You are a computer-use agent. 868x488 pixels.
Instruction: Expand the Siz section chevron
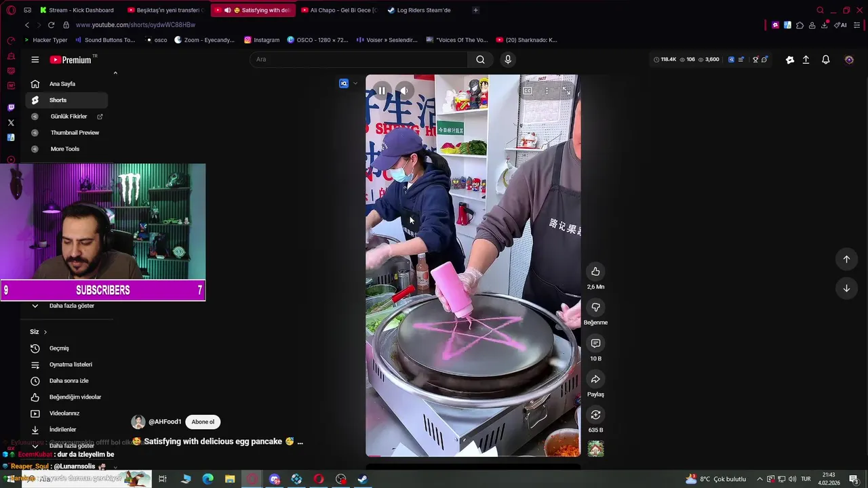[45, 332]
